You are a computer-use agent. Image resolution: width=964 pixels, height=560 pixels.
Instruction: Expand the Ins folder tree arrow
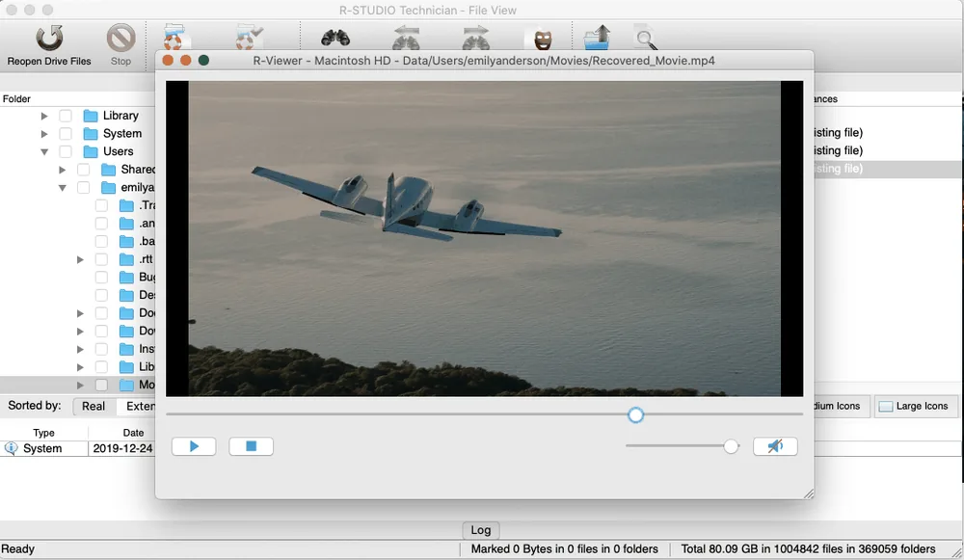80,349
